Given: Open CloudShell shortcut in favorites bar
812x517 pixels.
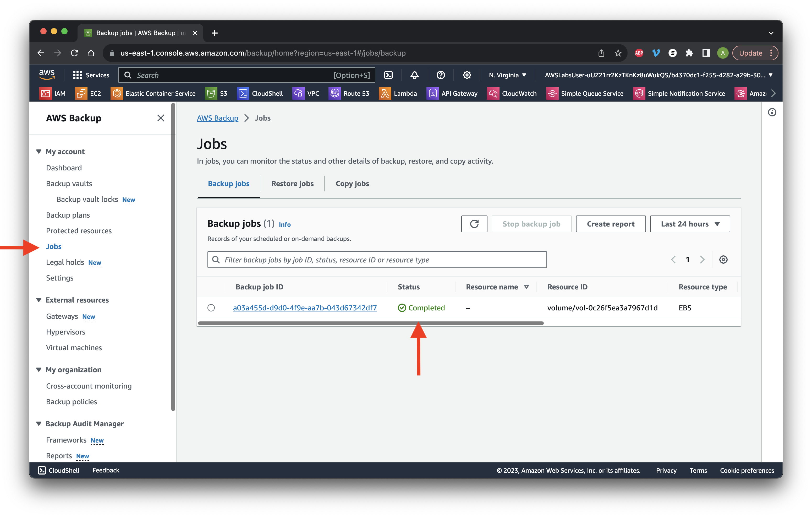Looking at the screenshot, I should [x=260, y=94].
